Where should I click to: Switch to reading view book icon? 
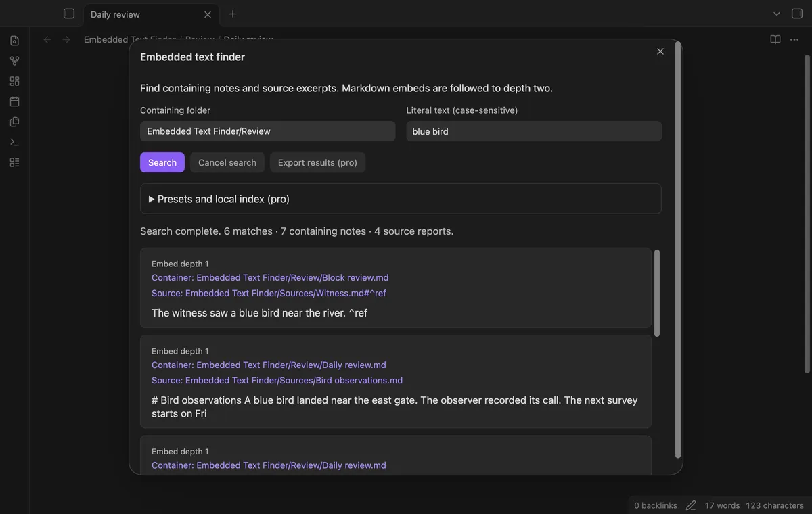(x=775, y=39)
